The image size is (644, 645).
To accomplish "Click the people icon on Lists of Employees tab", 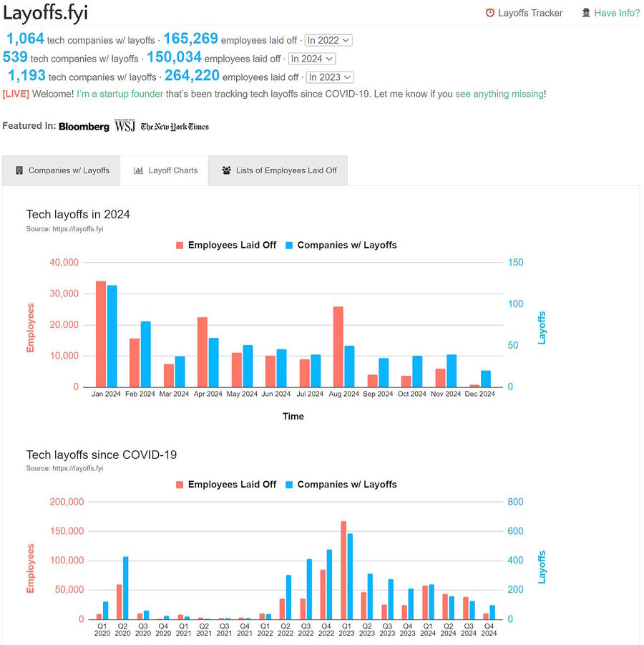I will 226,170.
